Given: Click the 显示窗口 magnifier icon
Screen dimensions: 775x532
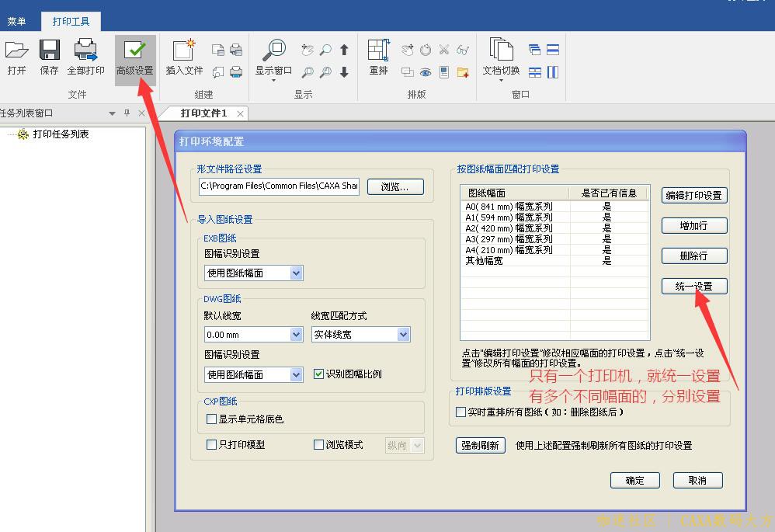Looking at the screenshot, I should click(x=273, y=51).
